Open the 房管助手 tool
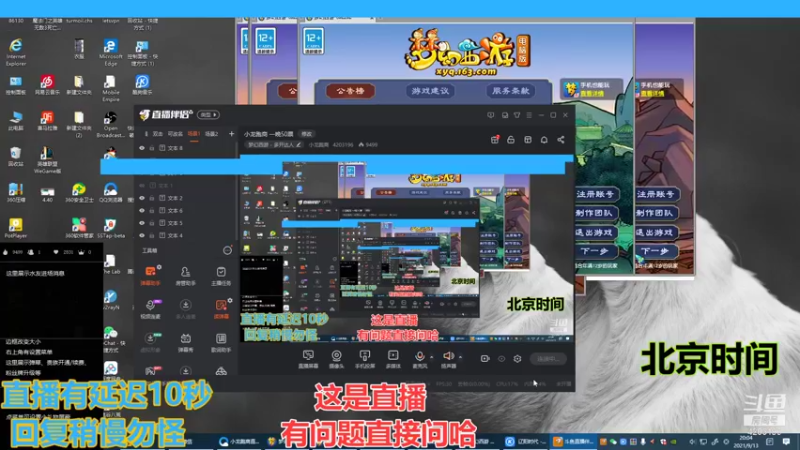Viewport: 800px width, 450px height. point(185,275)
